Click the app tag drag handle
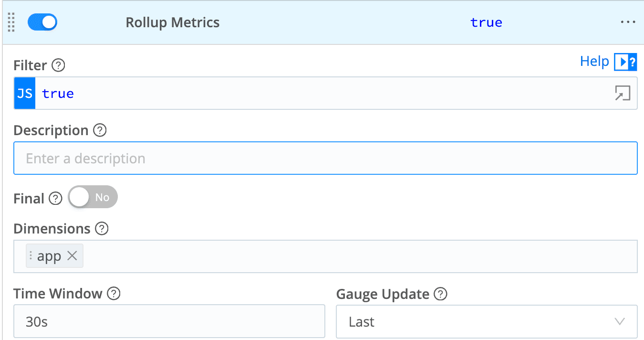Viewport: 644px width, 340px height. (x=31, y=256)
